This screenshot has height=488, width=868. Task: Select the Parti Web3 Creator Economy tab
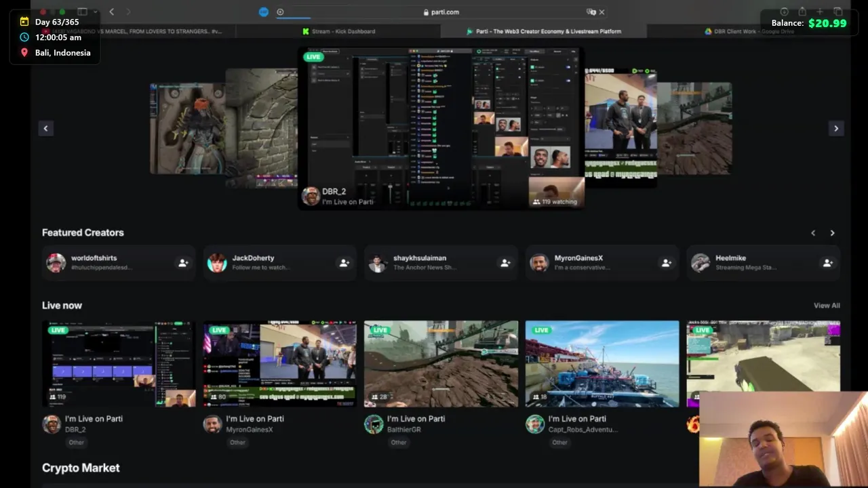click(x=544, y=31)
